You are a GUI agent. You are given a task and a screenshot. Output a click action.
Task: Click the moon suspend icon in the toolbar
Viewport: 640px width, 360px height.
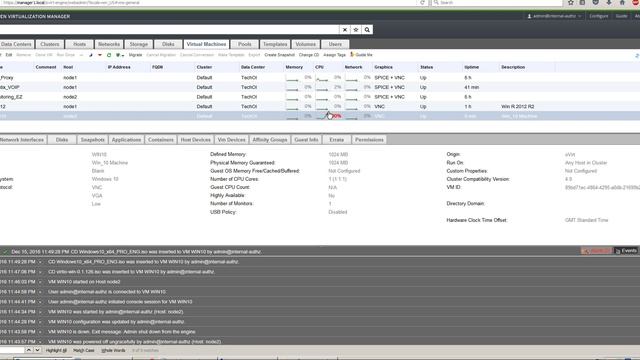coord(91,55)
